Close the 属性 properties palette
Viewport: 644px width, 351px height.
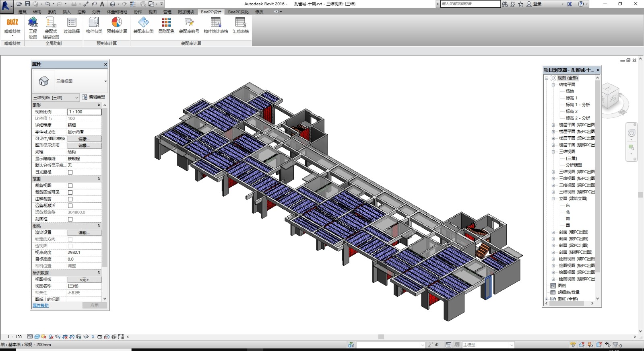105,64
